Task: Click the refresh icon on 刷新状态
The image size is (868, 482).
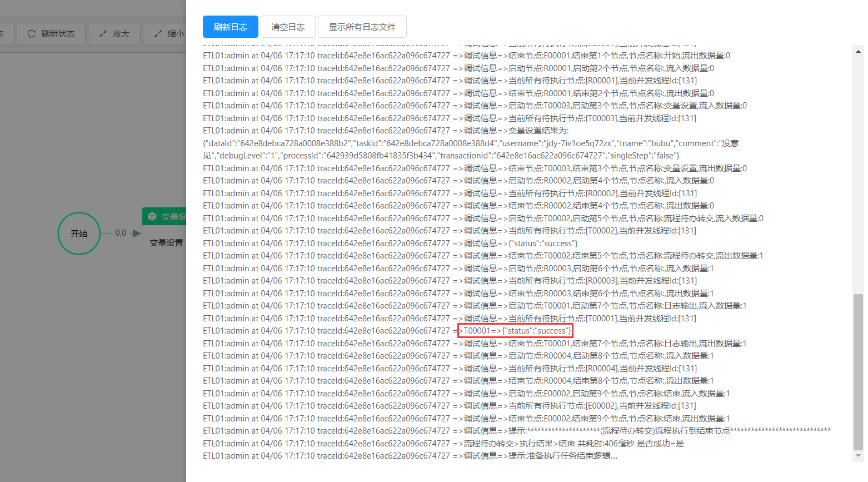Action: (x=32, y=34)
